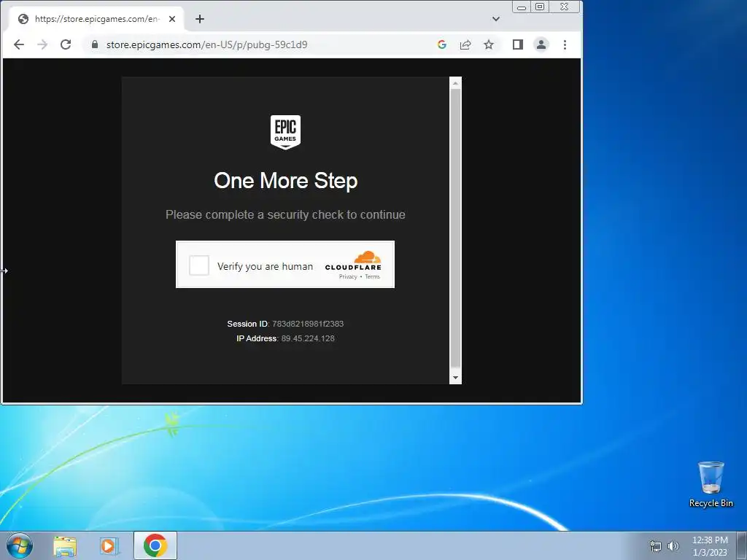
Task: Minimize the Chrome window
Action: pos(522,7)
